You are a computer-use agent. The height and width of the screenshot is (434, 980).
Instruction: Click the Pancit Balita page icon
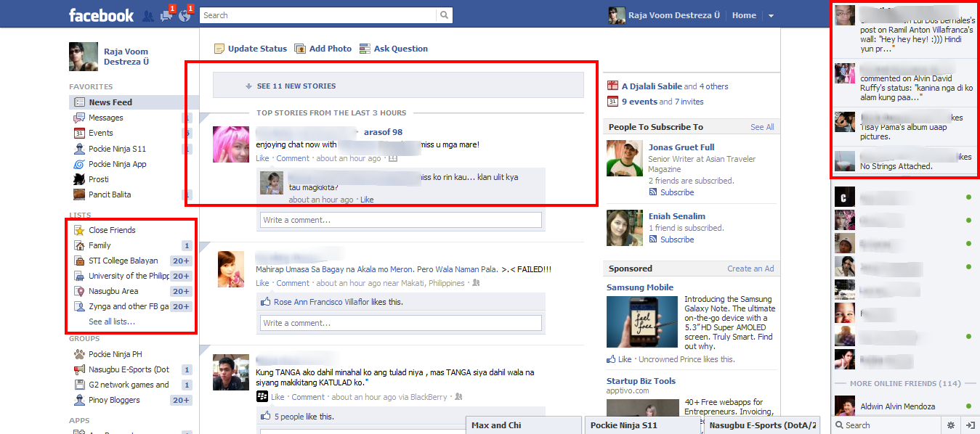[80, 195]
